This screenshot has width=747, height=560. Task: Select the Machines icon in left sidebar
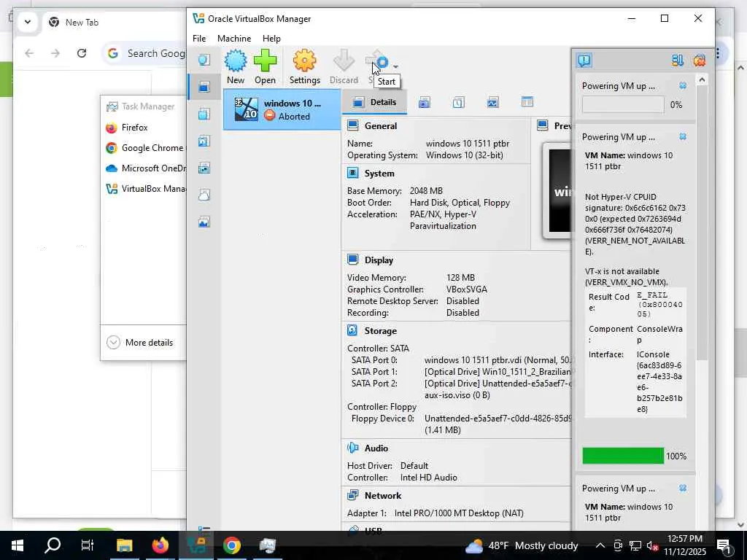(x=204, y=87)
